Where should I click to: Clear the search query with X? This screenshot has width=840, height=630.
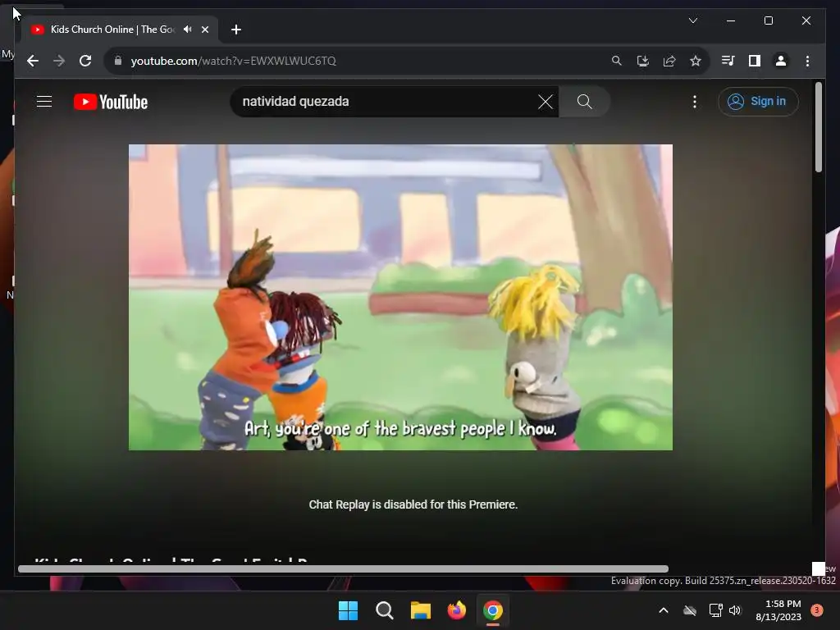click(x=545, y=102)
